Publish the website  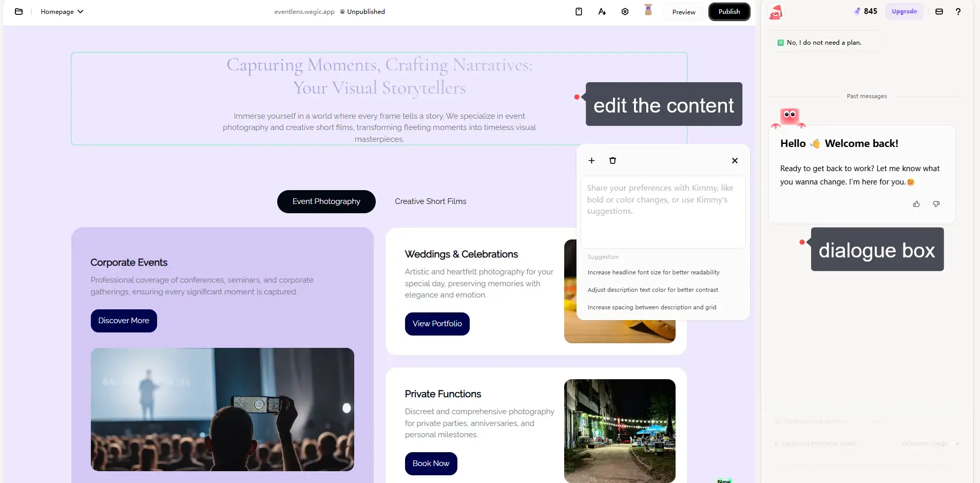tap(729, 11)
